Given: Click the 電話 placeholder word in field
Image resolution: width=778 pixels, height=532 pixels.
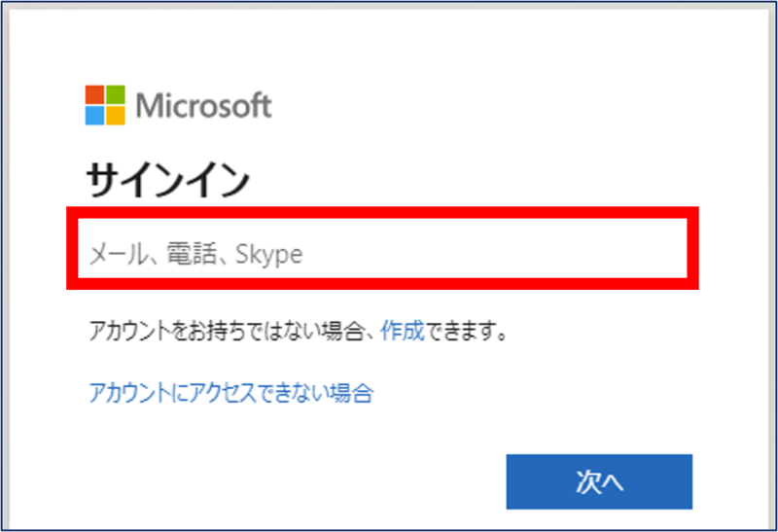Looking at the screenshot, I should (x=192, y=254).
